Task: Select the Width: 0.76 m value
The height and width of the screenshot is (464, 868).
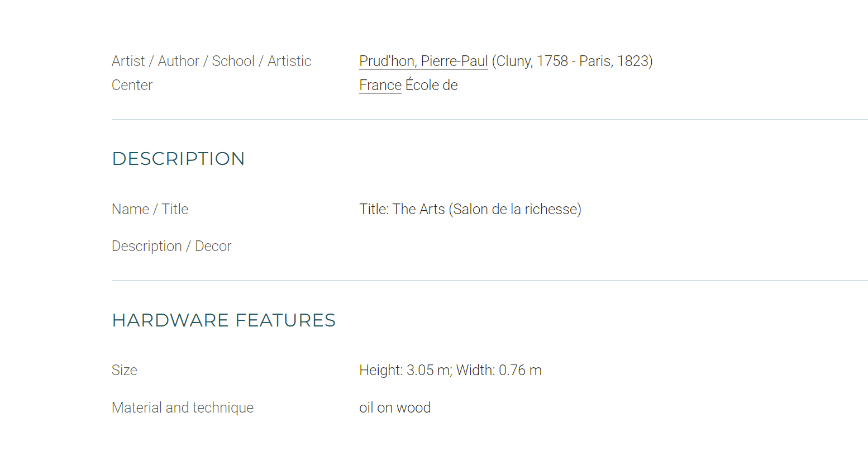Action: click(499, 370)
